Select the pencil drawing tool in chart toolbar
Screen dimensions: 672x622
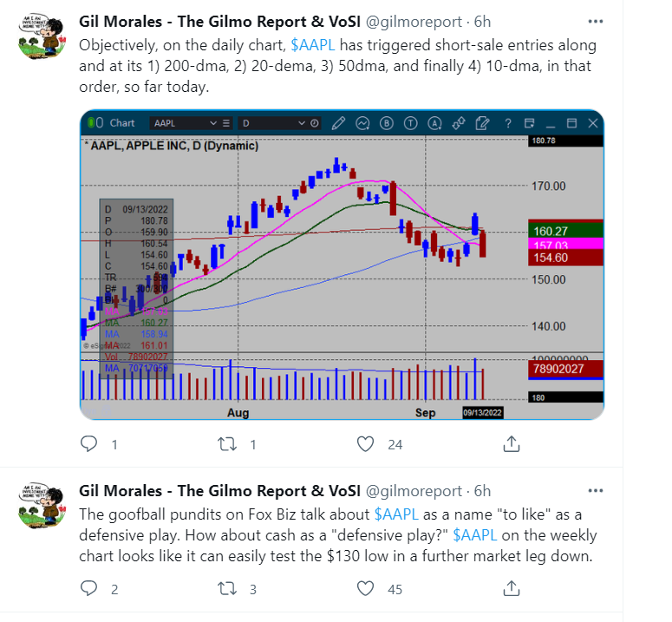pyautogui.click(x=338, y=123)
